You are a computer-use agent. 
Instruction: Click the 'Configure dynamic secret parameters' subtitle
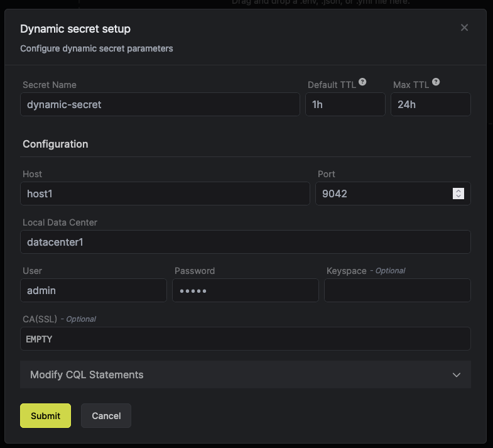tap(97, 48)
